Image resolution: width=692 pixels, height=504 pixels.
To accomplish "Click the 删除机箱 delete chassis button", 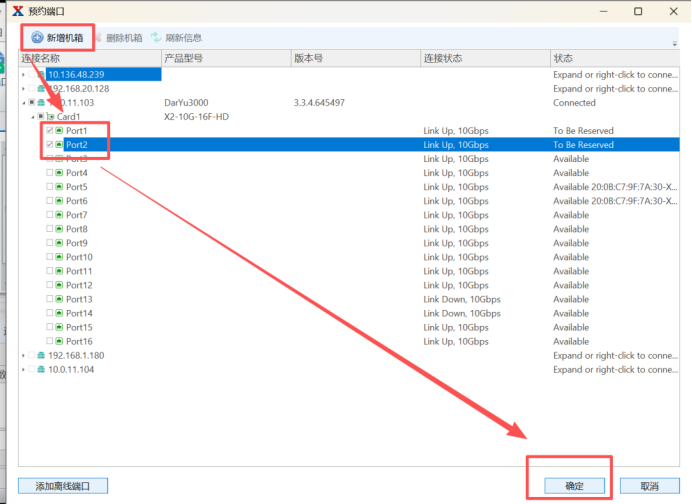I will (118, 38).
